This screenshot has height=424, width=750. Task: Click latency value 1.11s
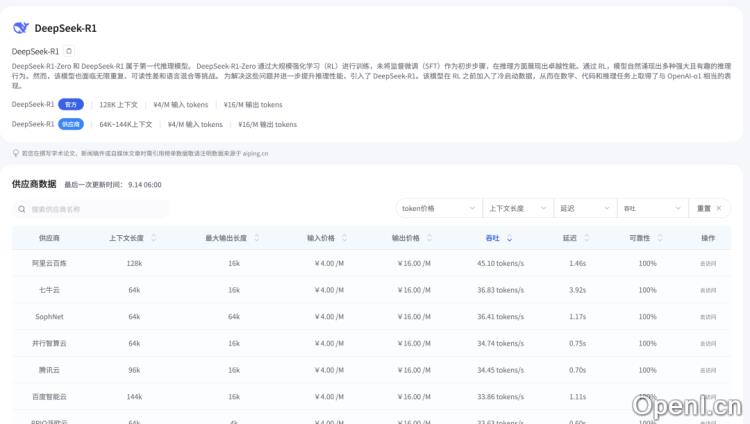[577, 397]
